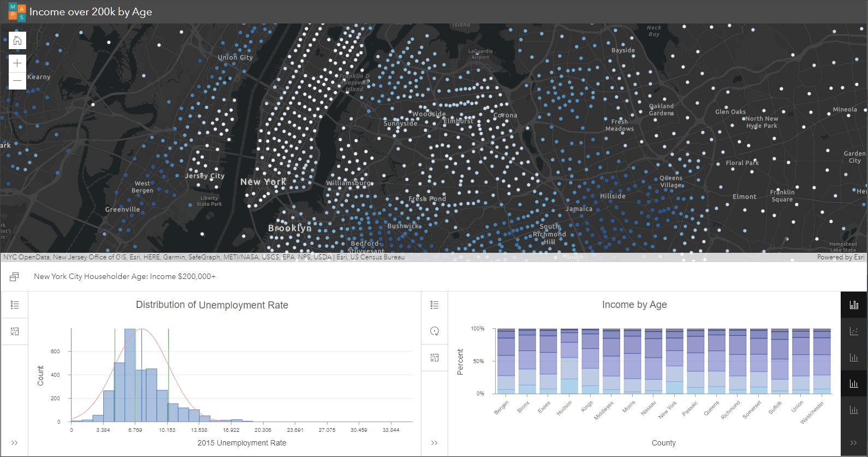Image resolution: width=868 pixels, height=457 pixels.
Task: Open the third chart in dark sidebar
Action: tap(854, 358)
